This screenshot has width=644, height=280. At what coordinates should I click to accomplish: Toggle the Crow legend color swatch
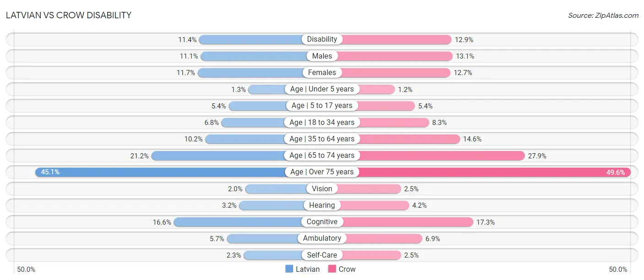(332, 269)
